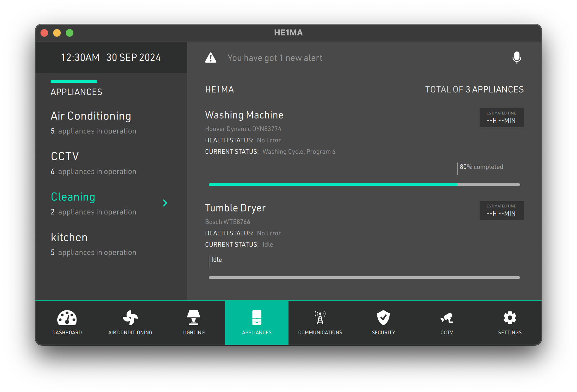
Task: Open the Washing Machine estimated time box
Action: click(501, 118)
